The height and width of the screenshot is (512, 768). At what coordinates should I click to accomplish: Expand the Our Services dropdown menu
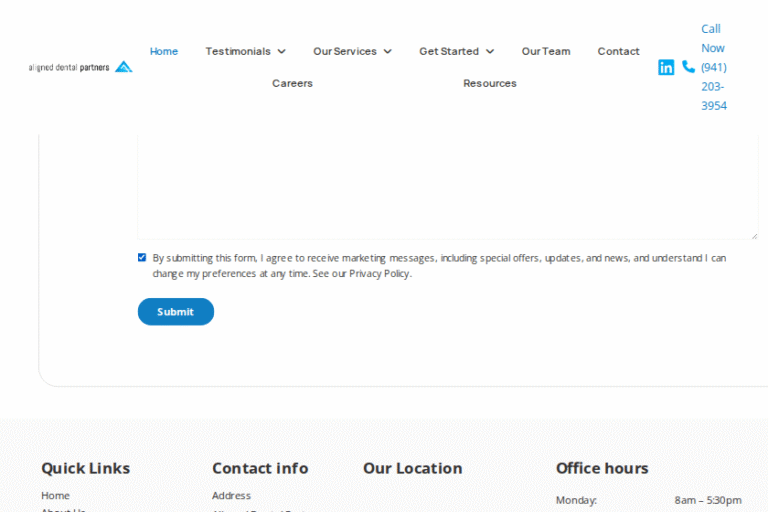point(352,51)
